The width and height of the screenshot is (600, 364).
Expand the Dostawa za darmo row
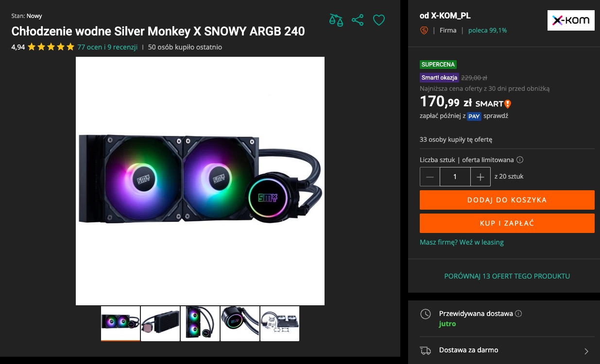pos(586,351)
